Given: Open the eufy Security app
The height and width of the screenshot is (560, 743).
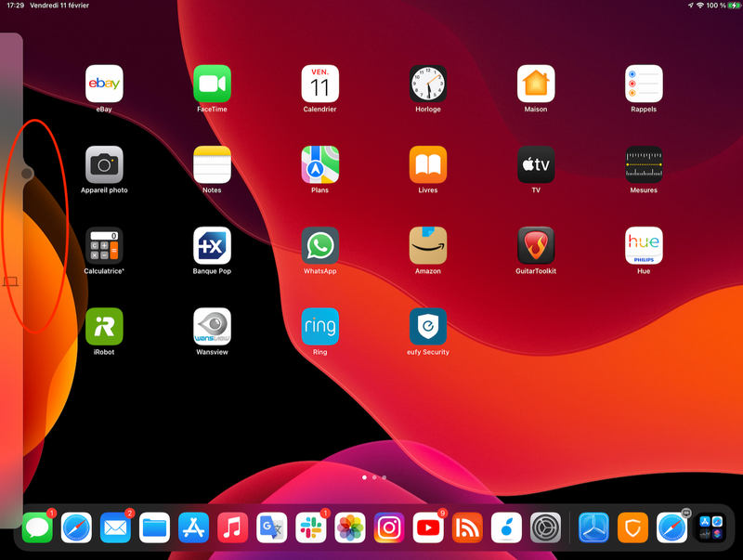Looking at the screenshot, I should click(428, 326).
